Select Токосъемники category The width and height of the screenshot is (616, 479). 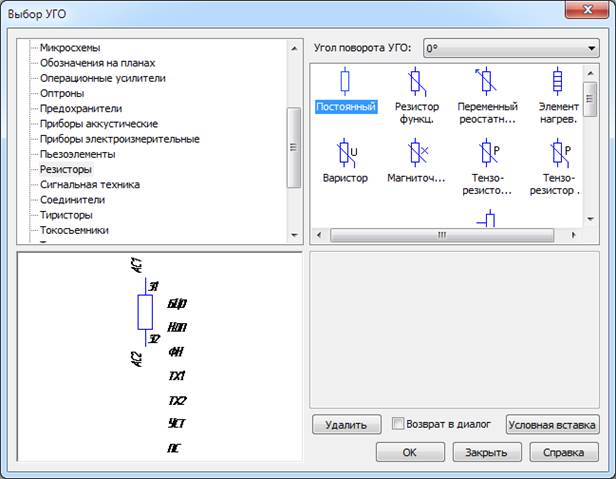[x=74, y=230]
